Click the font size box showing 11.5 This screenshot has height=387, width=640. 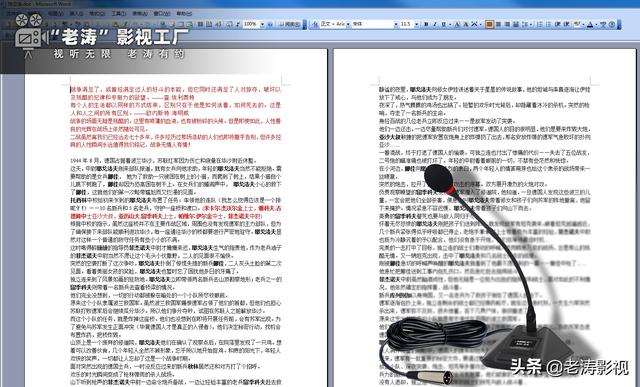407,24
